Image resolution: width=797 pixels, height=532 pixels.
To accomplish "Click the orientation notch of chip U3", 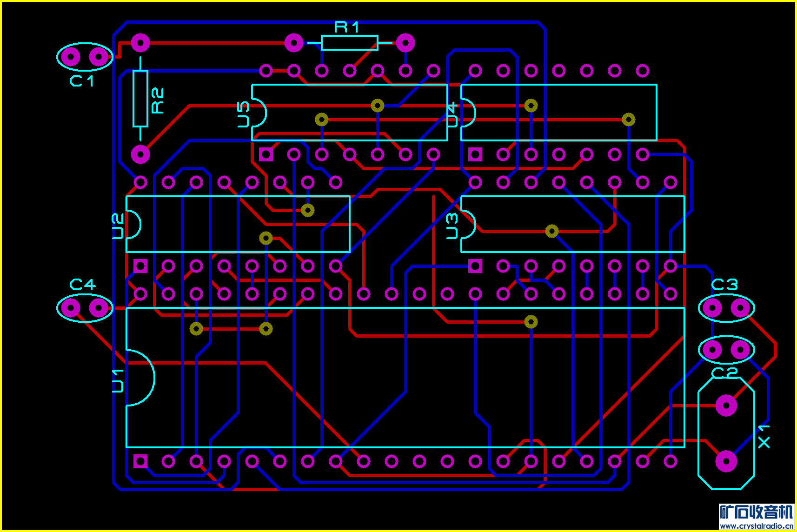I will [x=468, y=224].
